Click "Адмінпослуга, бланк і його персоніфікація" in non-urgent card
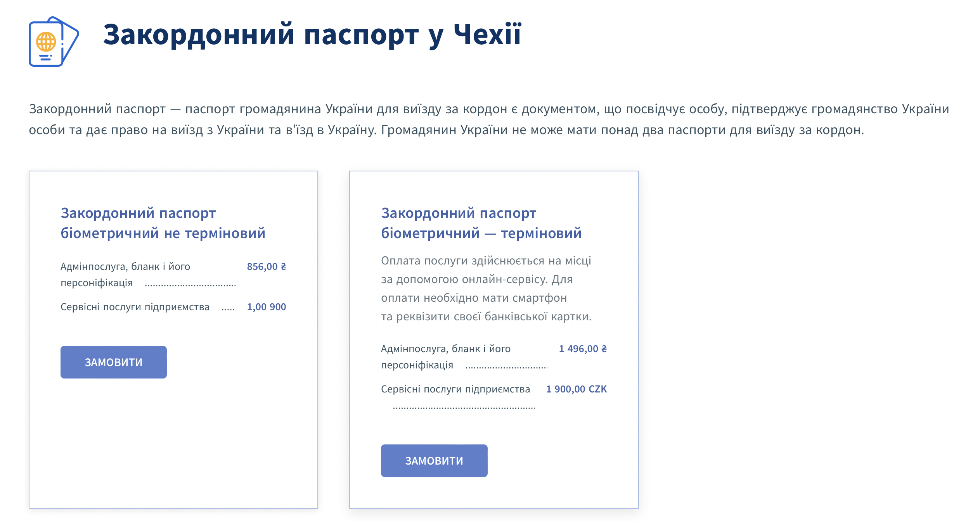980x522 pixels. pyautogui.click(x=125, y=275)
